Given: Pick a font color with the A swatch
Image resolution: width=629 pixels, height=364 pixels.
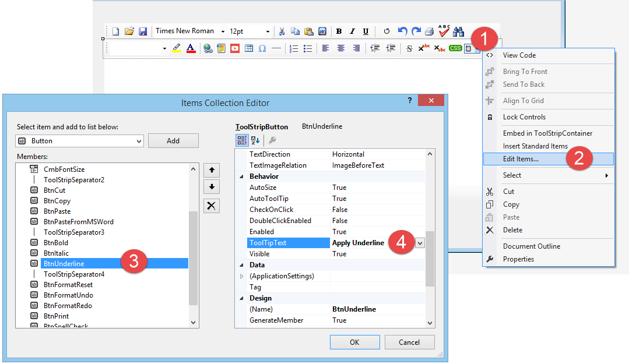Looking at the screenshot, I should pos(191,48).
